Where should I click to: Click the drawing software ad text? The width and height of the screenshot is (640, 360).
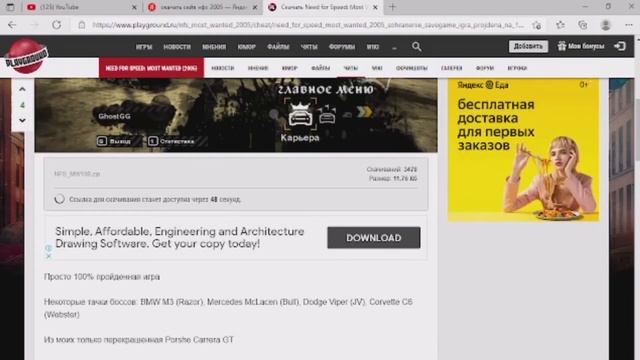tap(180, 238)
